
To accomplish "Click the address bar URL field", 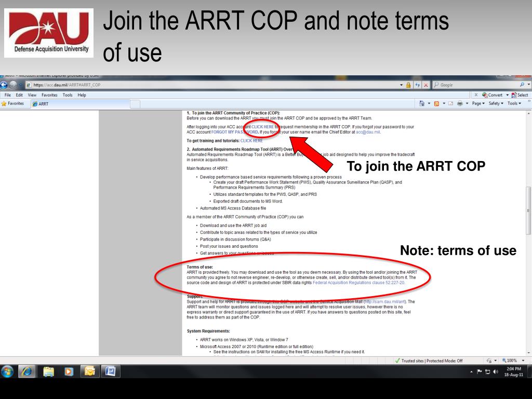I will (214, 85).
